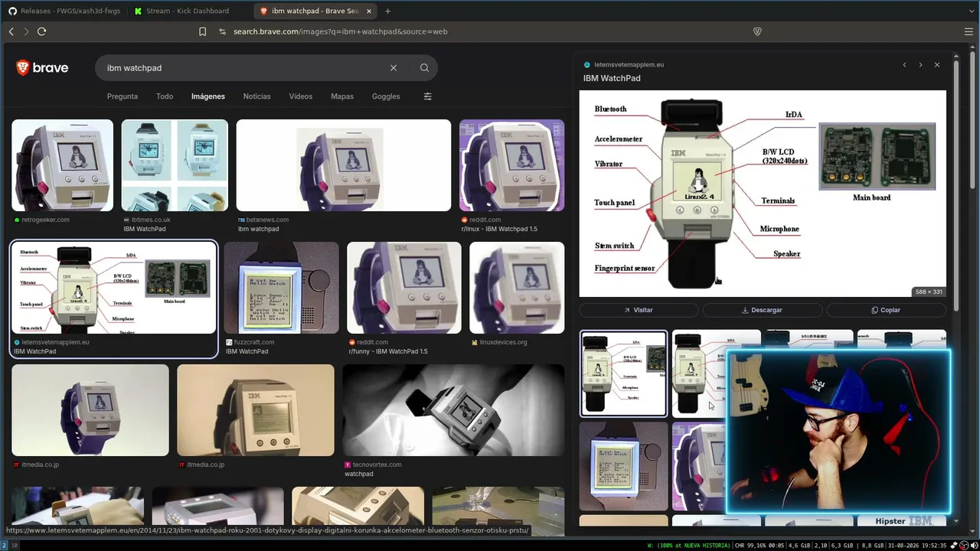
Task: Click the large preview diagram image
Action: 763,194
